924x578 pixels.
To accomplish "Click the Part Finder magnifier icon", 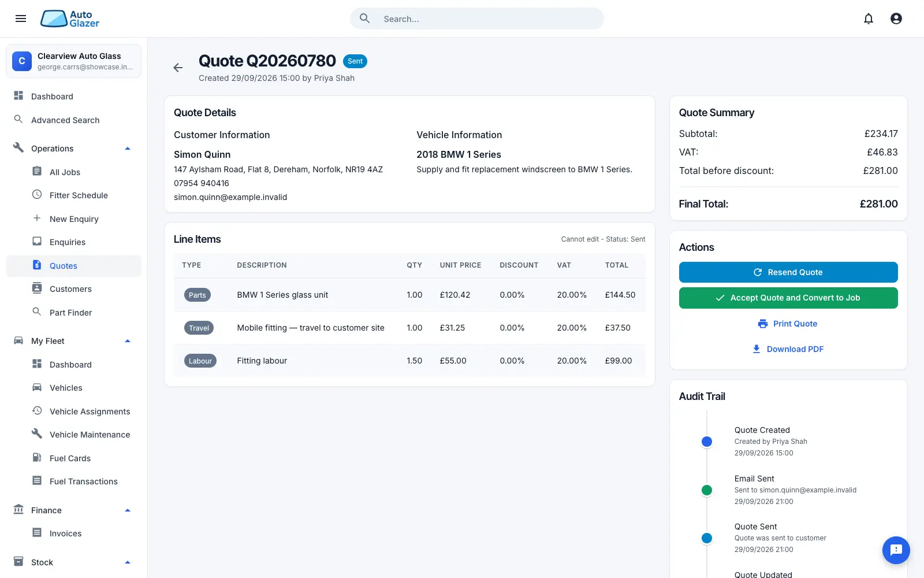I will click(37, 312).
